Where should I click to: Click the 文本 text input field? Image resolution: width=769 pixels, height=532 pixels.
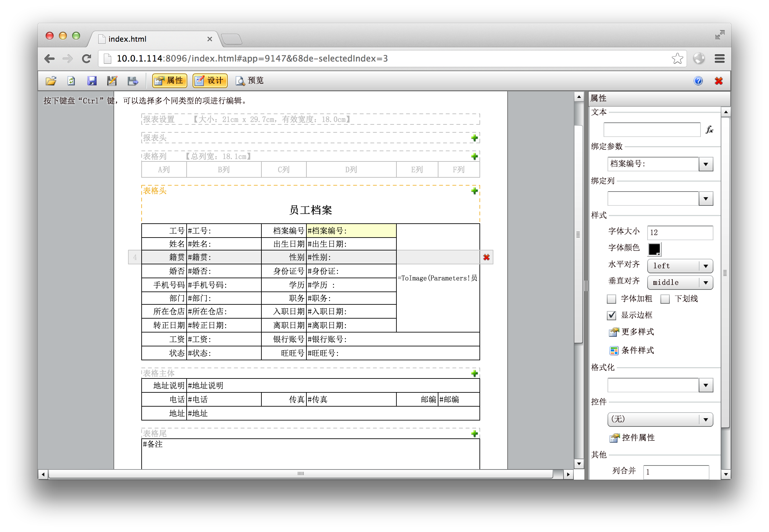652,130
